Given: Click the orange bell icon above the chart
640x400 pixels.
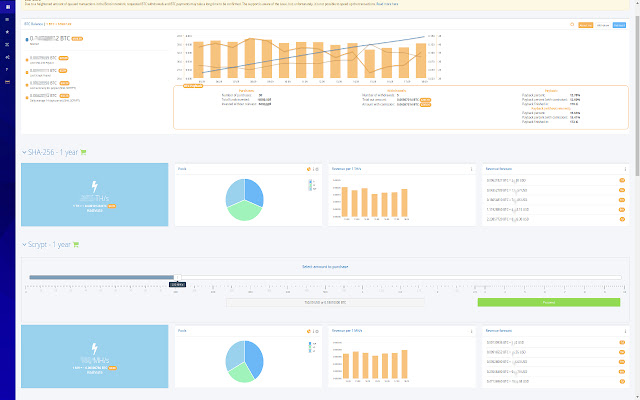Looking at the screenshot, I should [x=572, y=25].
